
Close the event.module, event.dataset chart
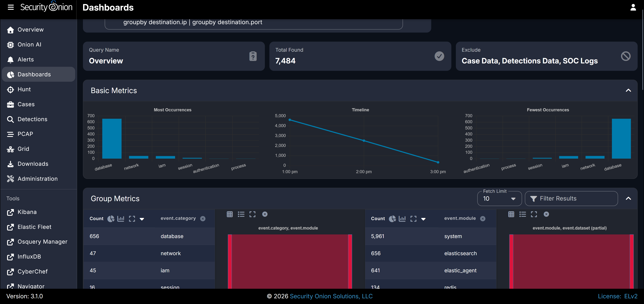coord(546,214)
